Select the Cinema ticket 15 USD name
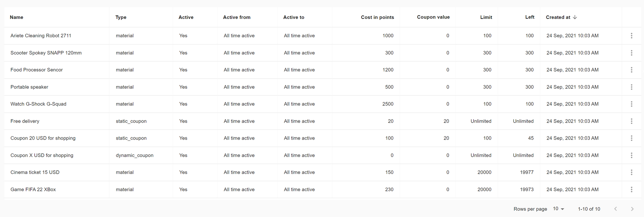Image resolution: width=644 pixels, height=217 pixels. click(x=35, y=172)
